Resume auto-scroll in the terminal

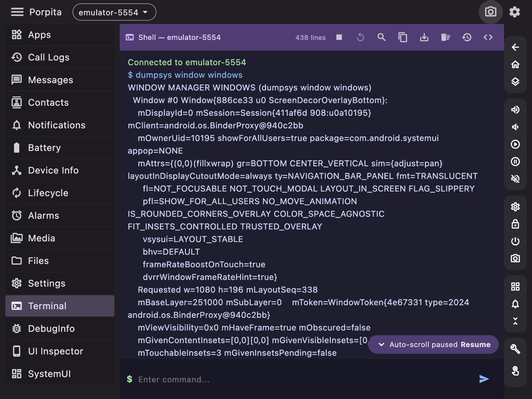(x=475, y=345)
